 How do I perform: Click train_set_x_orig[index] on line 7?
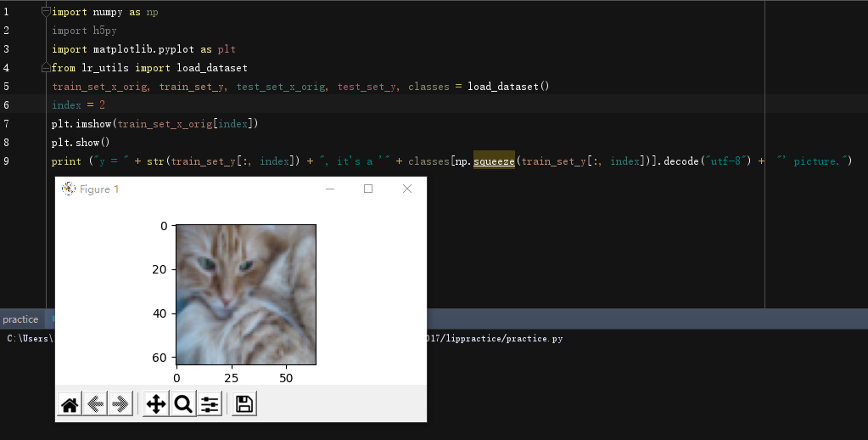pyautogui.click(x=186, y=123)
